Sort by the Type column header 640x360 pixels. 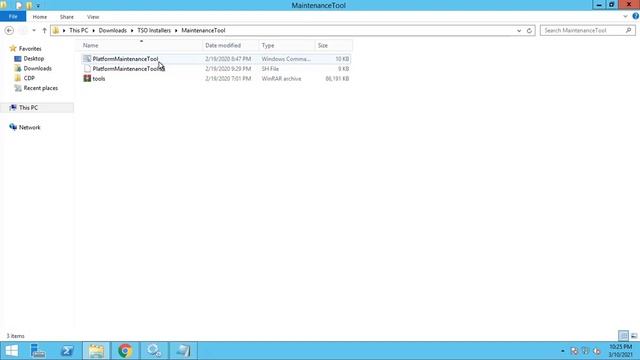(287, 45)
